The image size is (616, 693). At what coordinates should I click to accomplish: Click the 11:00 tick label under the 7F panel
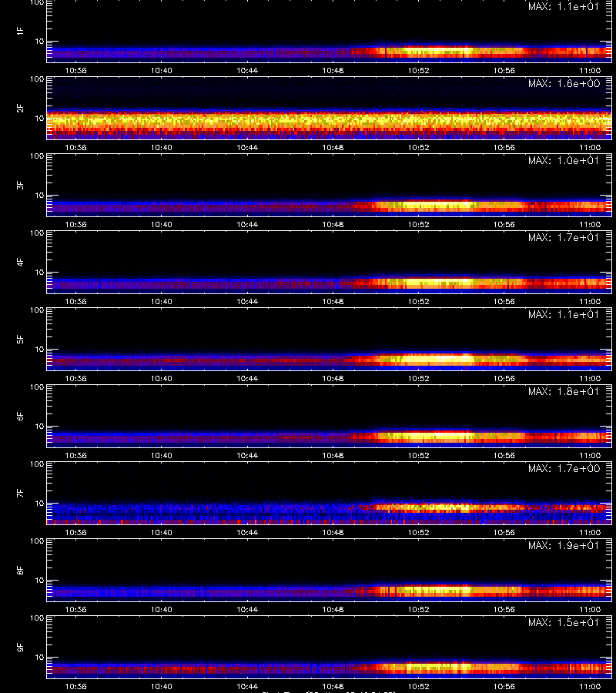(x=590, y=533)
